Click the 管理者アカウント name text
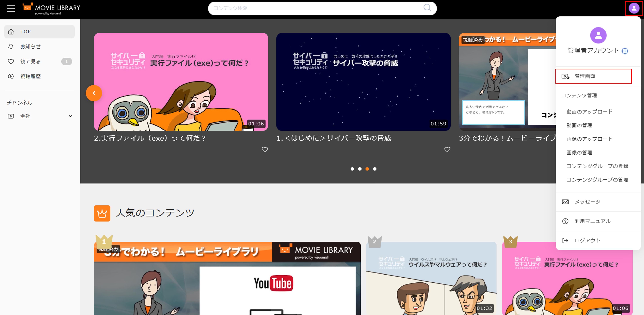The height and width of the screenshot is (315, 644). click(593, 51)
